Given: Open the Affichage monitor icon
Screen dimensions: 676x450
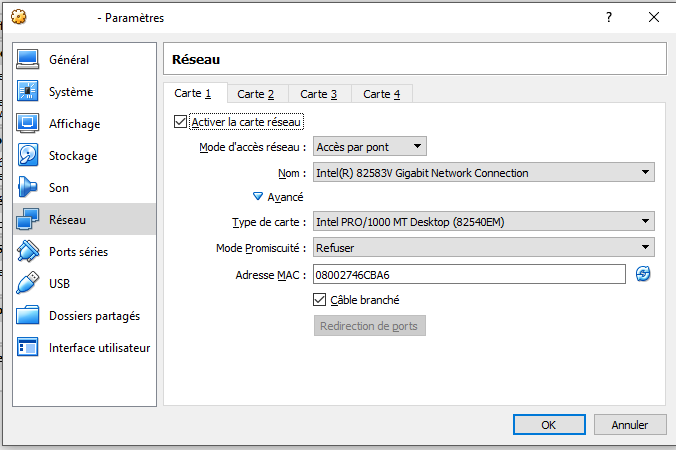Looking at the screenshot, I should pyautogui.click(x=28, y=124).
